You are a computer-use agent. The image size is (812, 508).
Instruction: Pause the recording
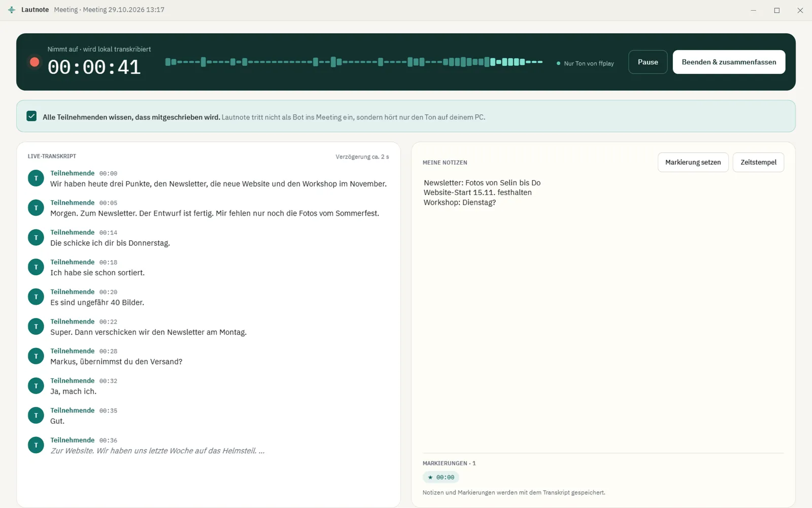tap(648, 62)
